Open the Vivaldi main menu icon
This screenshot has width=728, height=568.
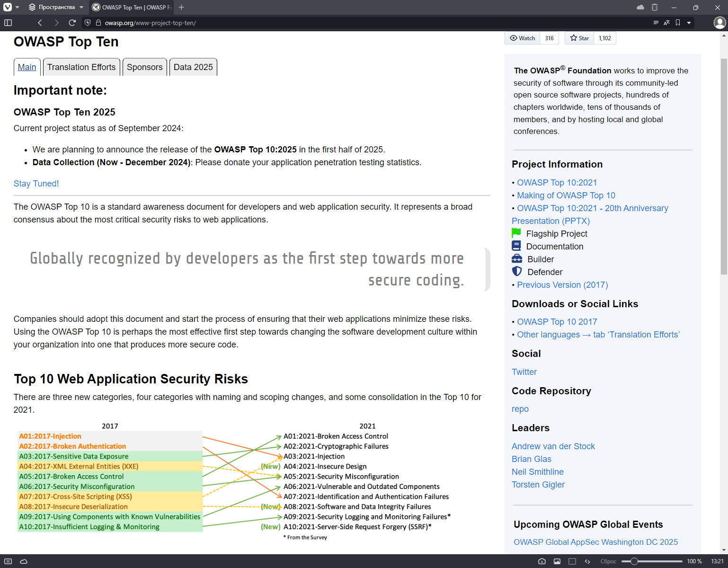(x=8, y=7)
